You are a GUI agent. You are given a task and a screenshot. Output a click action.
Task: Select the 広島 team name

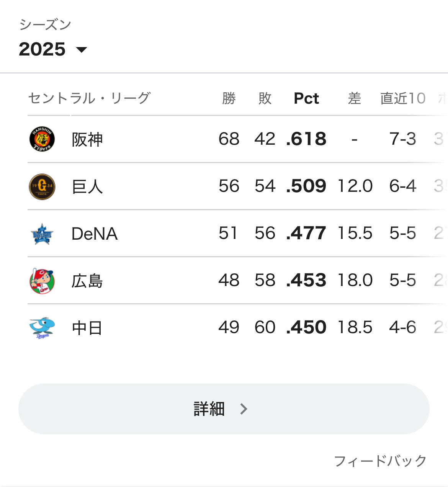(x=87, y=281)
